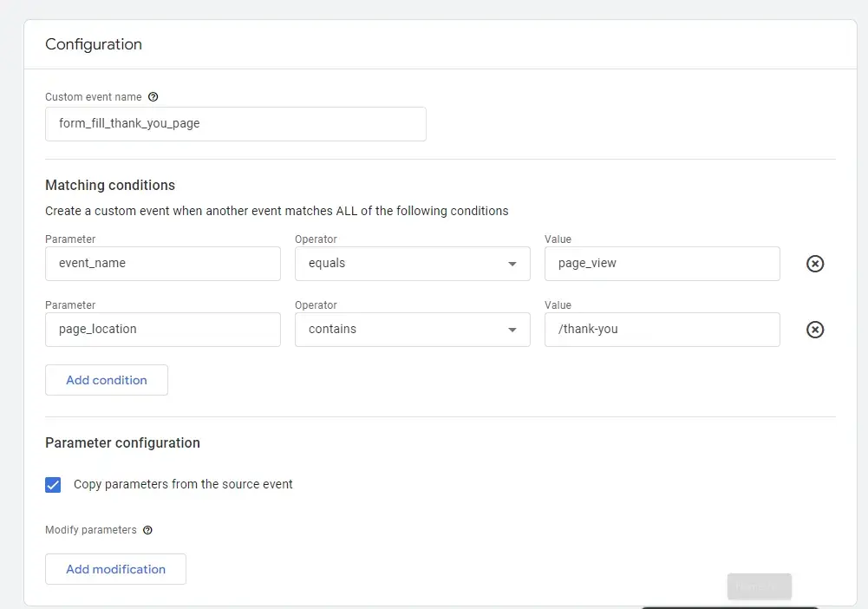Click the Modify parameters label text

coord(91,530)
